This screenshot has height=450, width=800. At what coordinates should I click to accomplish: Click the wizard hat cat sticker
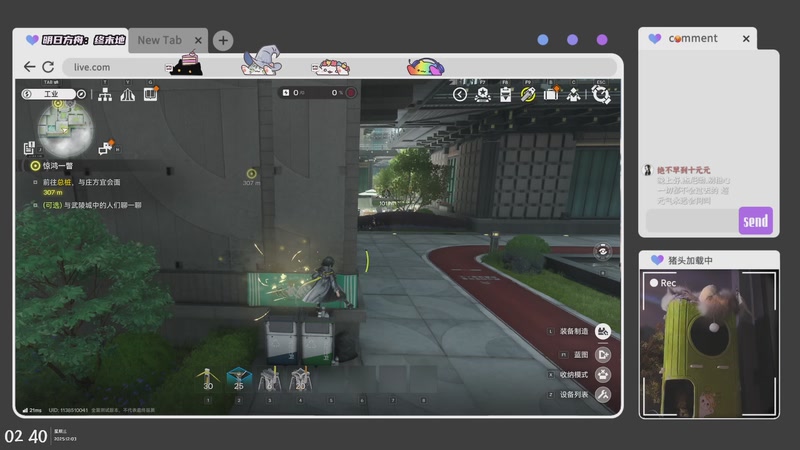pos(262,60)
